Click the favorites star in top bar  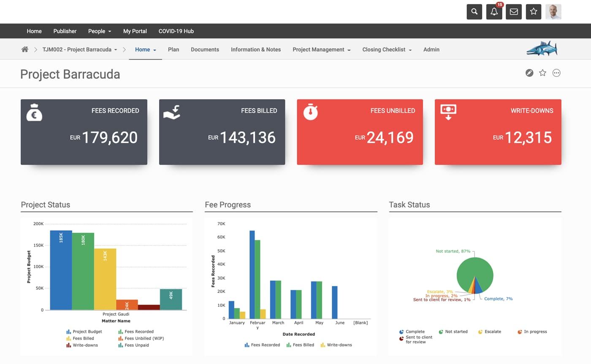(534, 12)
